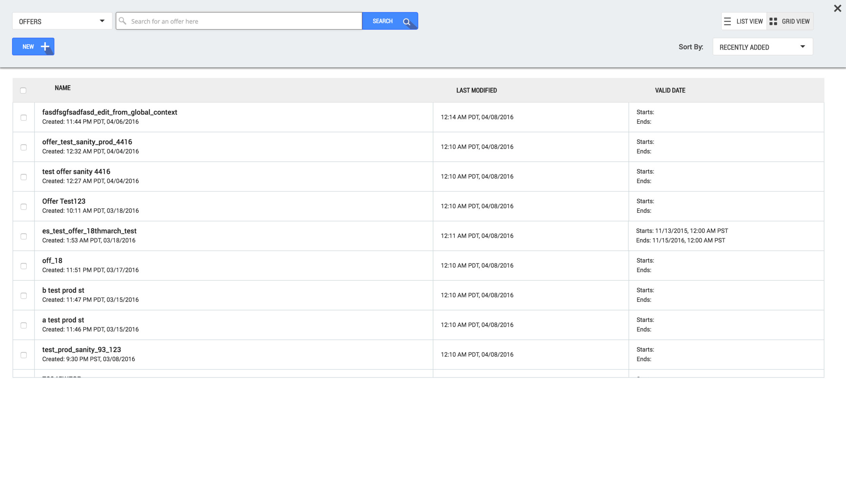The width and height of the screenshot is (846, 504).
Task: Click 'Created: 11:44 PM PDT, 04/06/2016'
Action: (90, 121)
